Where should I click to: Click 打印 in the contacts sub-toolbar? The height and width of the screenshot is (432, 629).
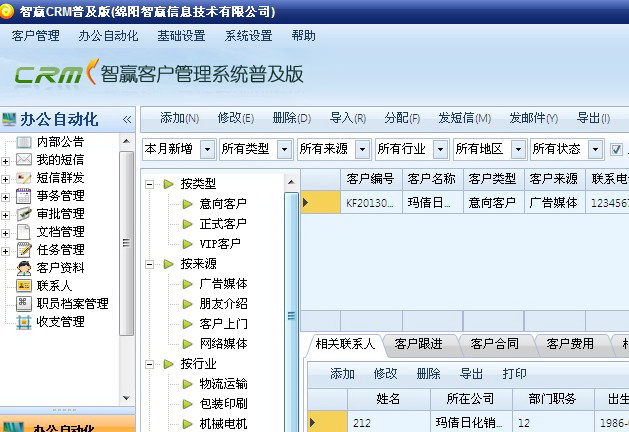(514, 374)
